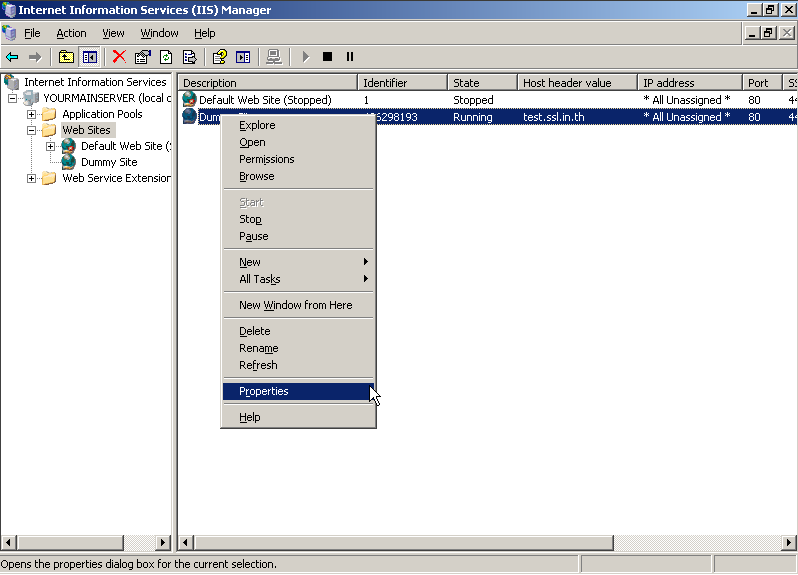The image size is (798, 575).
Task: Pause the site with the toolbar Pause button
Action: [x=350, y=57]
